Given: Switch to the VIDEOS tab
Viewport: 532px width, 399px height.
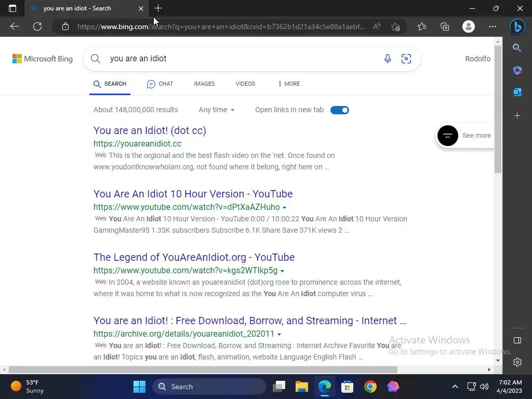Looking at the screenshot, I should [245, 84].
